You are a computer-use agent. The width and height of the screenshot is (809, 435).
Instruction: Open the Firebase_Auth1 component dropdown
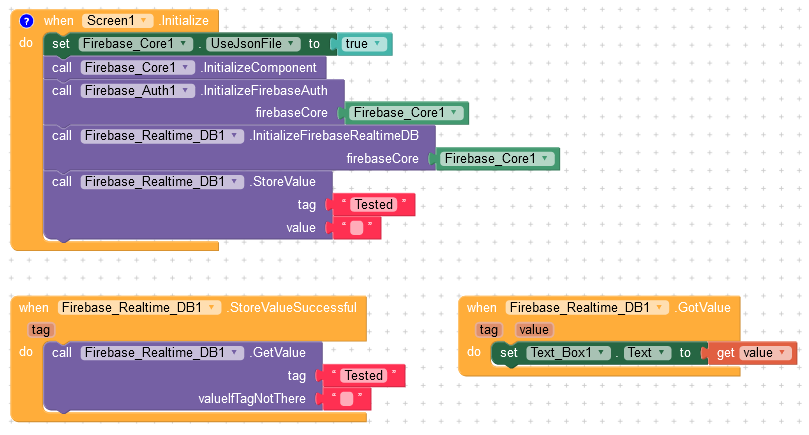[x=138, y=91]
